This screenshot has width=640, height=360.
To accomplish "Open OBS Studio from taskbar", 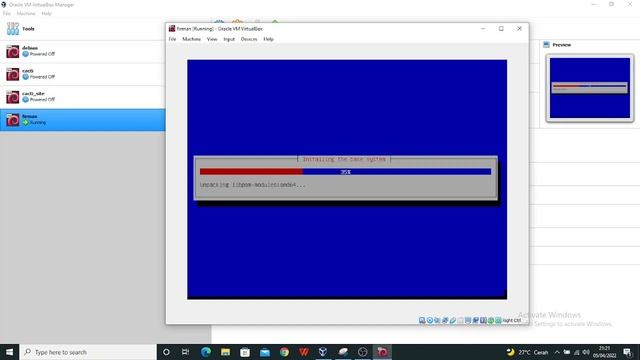I will point(362,352).
